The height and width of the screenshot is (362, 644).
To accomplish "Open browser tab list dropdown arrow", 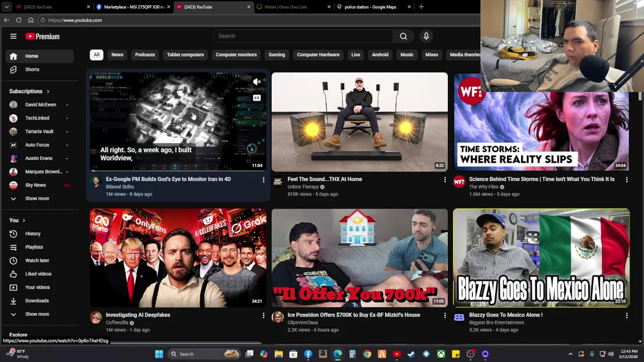I will [x=6, y=7].
